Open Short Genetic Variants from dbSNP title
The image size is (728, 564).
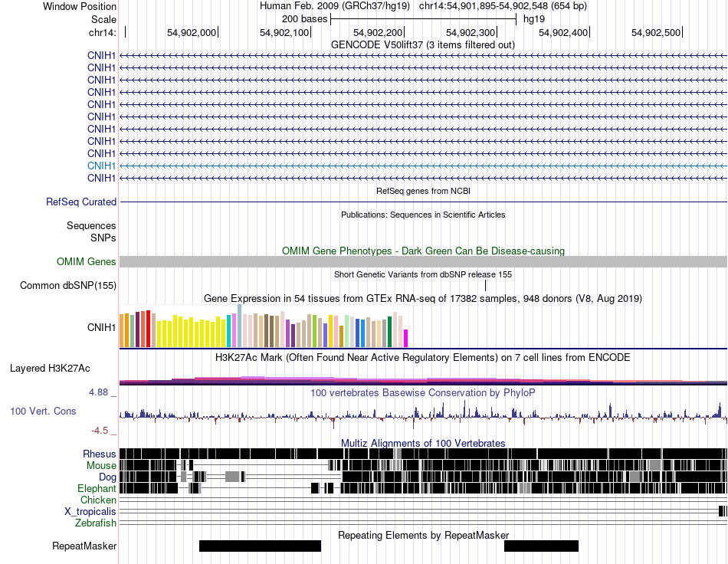pos(423,274)
